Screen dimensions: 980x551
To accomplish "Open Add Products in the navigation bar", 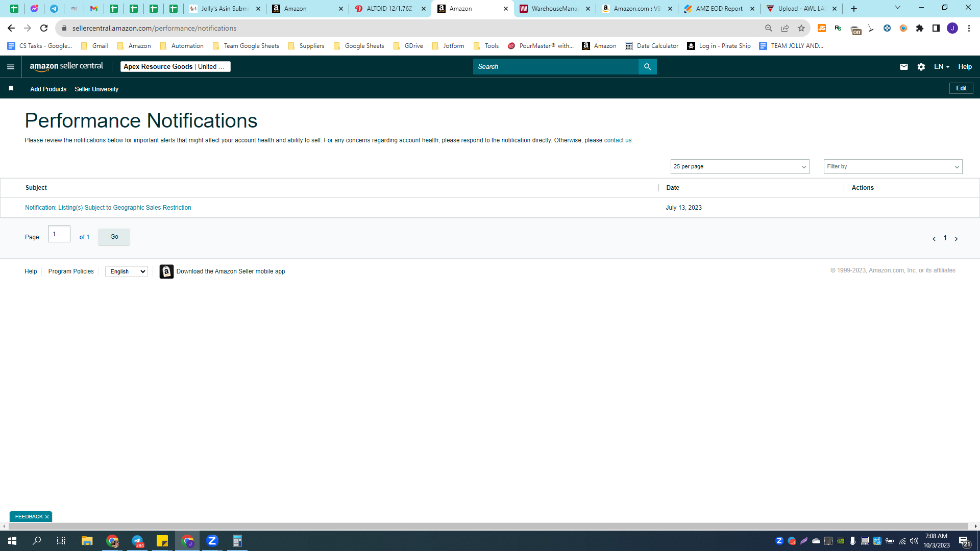I will click(x=48, y=89).
